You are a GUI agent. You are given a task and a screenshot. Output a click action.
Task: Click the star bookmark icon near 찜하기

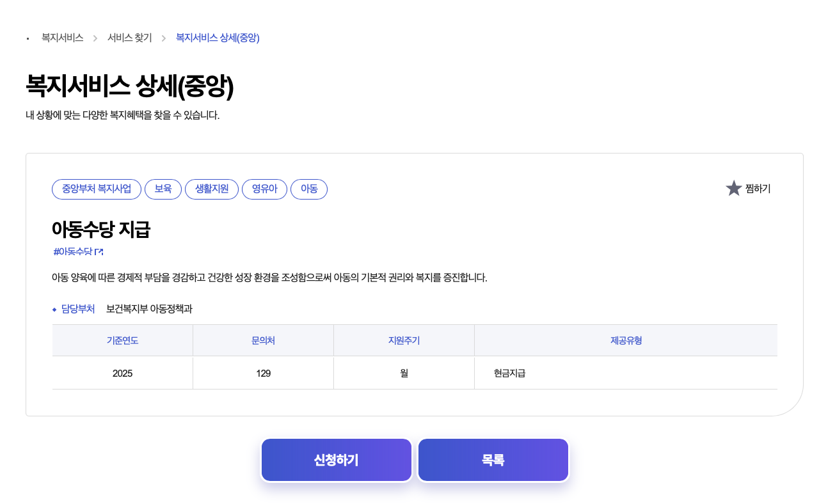click(733, 188)
